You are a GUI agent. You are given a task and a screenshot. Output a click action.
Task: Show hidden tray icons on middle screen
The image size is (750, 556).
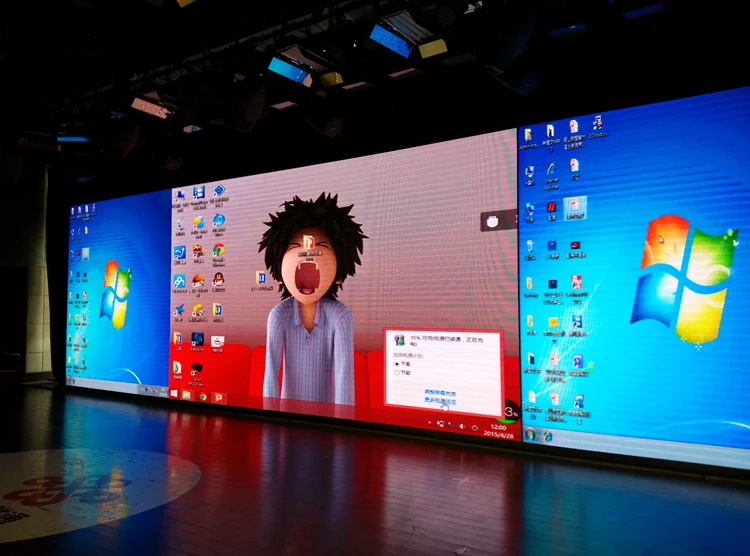pos(429,423)
